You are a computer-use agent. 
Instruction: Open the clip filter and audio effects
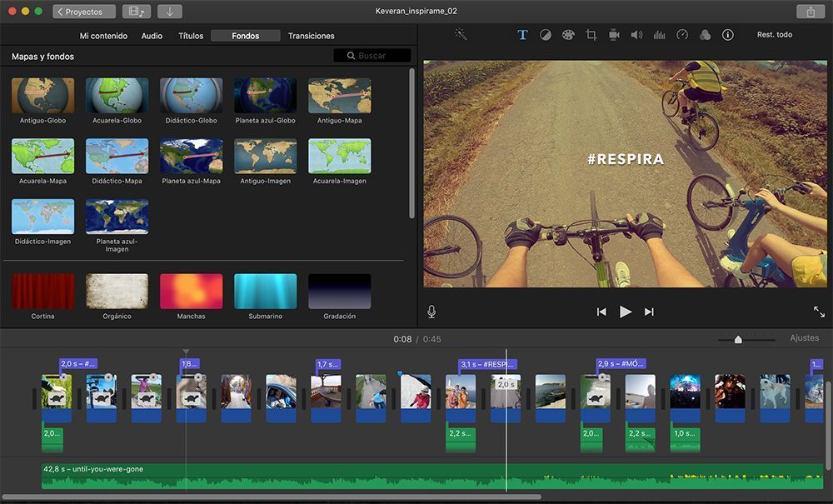point(705,35)
